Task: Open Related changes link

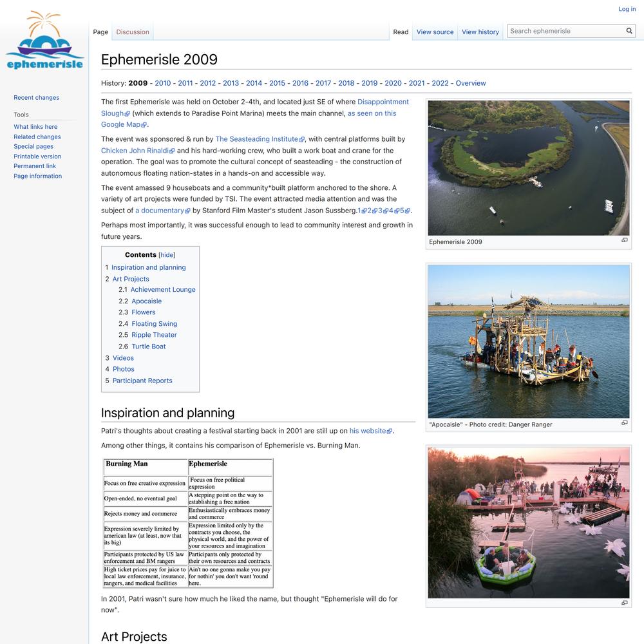Action: click(37, 137)
